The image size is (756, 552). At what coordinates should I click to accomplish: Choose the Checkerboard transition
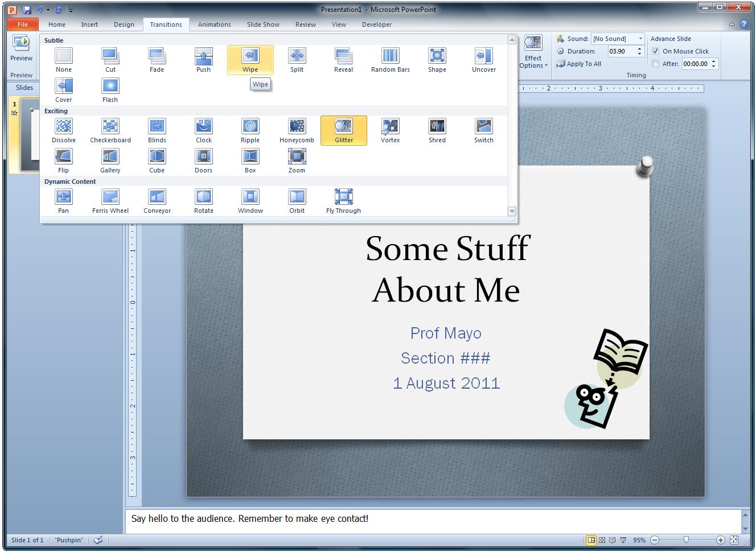[110, 130]
